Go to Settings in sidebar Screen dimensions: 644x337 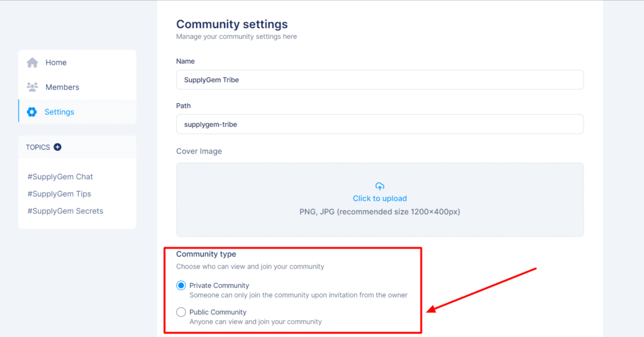(x=77, y=112)
